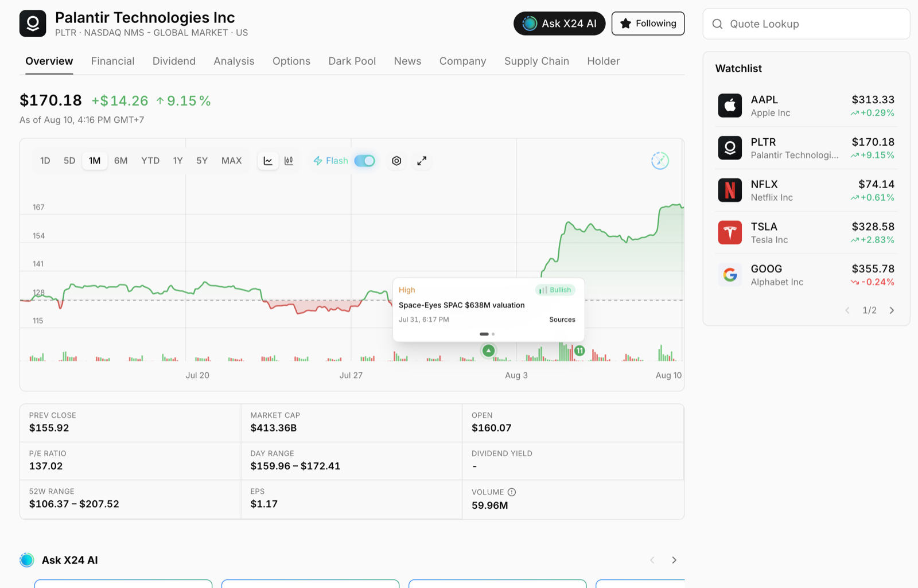This screenshot has width=918, height=588.
Task: Click the green 11 events cluster marker
Action: tap(579, 351)
